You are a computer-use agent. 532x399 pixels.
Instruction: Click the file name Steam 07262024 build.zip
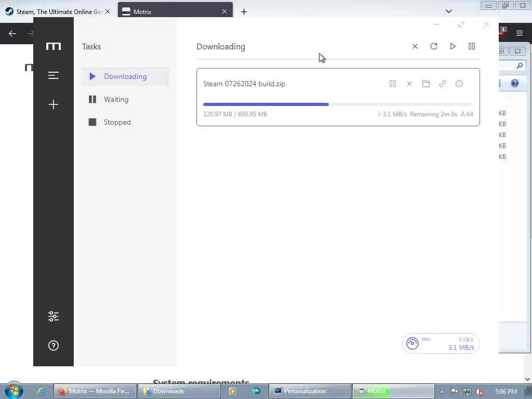pos(244,84)
